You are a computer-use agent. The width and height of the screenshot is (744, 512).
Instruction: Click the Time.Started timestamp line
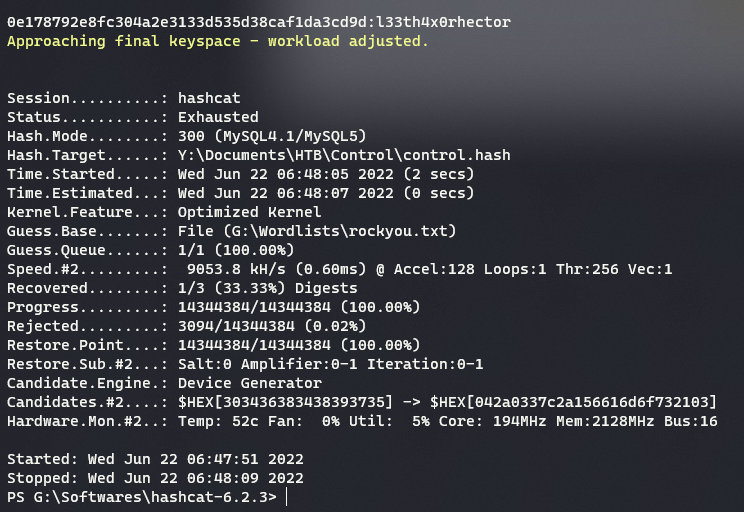point(325,174)
